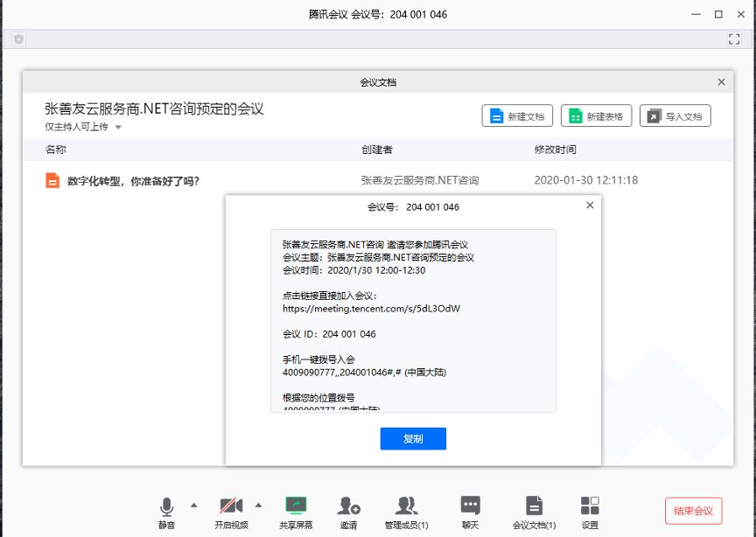Viewport: 756px width, 537px height.
Task: Open 设置 settings
Action: tap(590, 513)
